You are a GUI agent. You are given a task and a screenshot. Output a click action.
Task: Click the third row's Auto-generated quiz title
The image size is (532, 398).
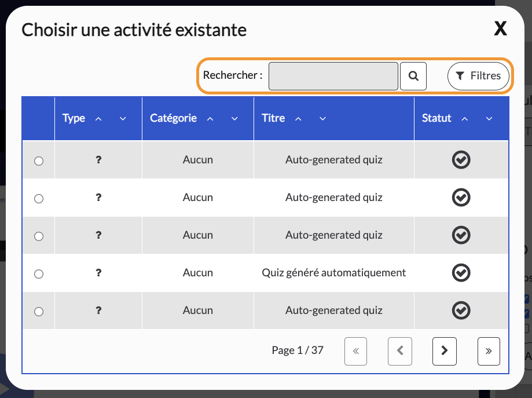[x=334, y=235]
